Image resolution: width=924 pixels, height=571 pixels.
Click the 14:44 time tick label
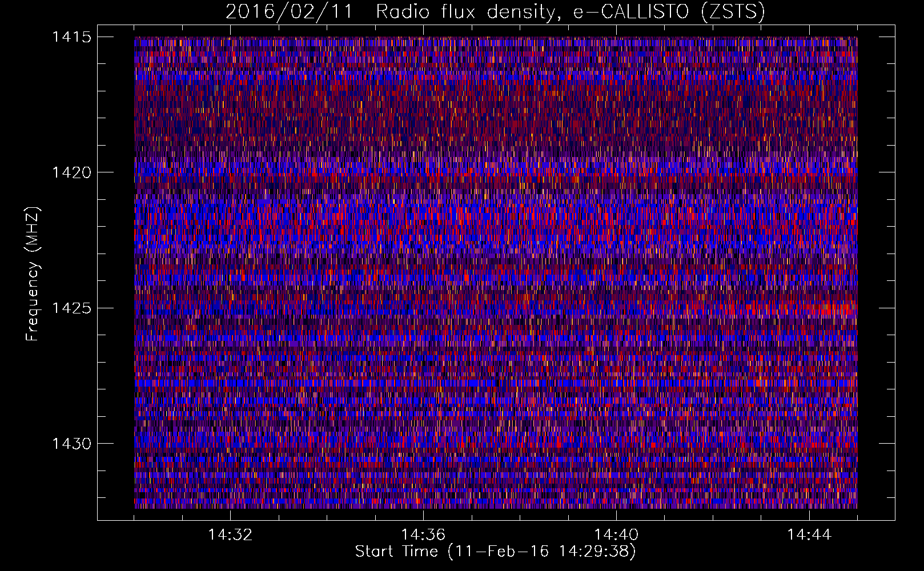809,535
